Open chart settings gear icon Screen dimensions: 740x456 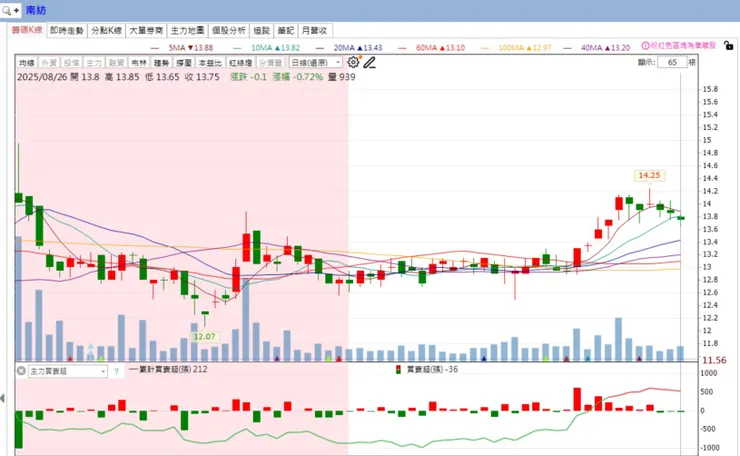(x=353, y=62)
